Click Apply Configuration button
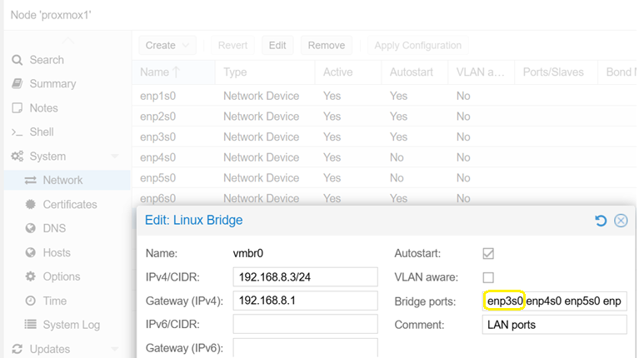The width and height of the screenshot is (644, 358). tap(417, 45)
